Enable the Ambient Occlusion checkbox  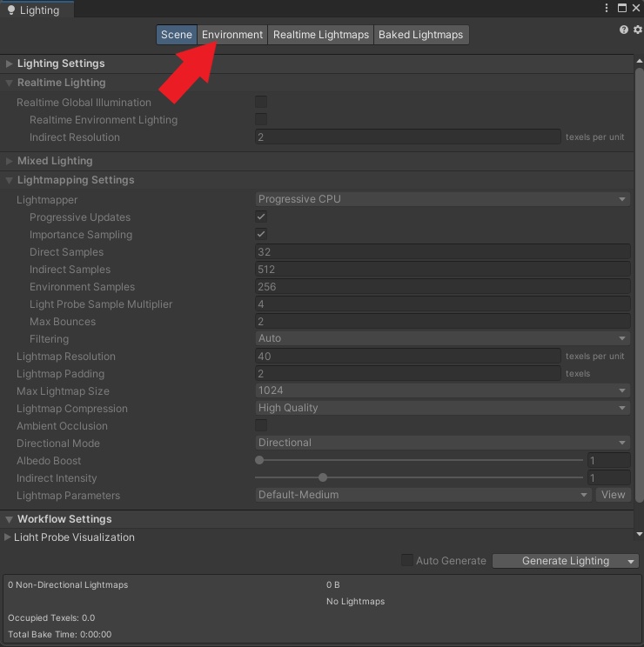pyautogui.click(x=261, y=425)
